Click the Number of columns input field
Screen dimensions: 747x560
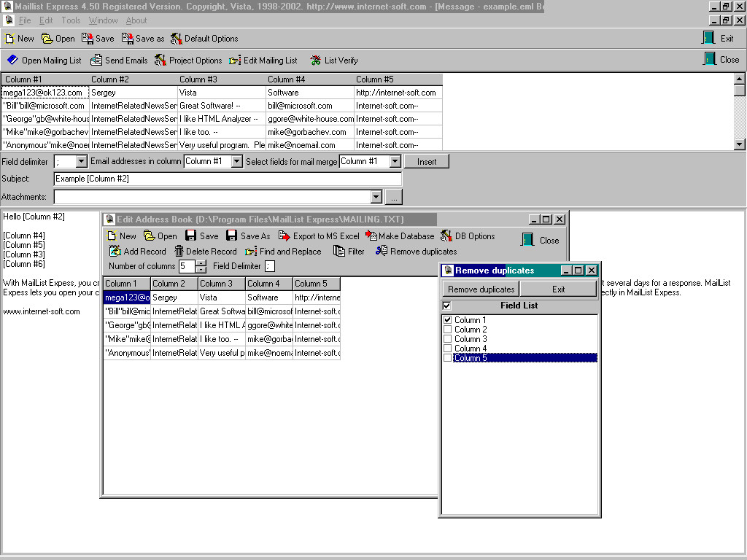[x=187, y=266]
